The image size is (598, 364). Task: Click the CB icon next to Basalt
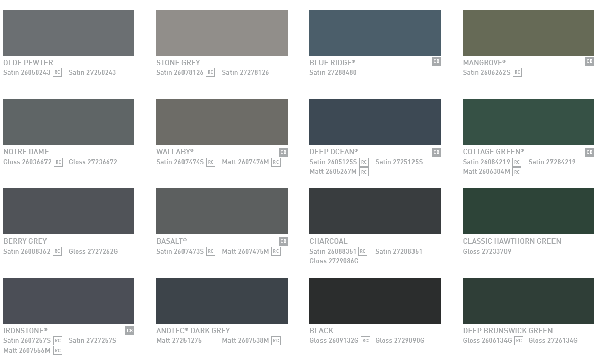pos(283,241)
